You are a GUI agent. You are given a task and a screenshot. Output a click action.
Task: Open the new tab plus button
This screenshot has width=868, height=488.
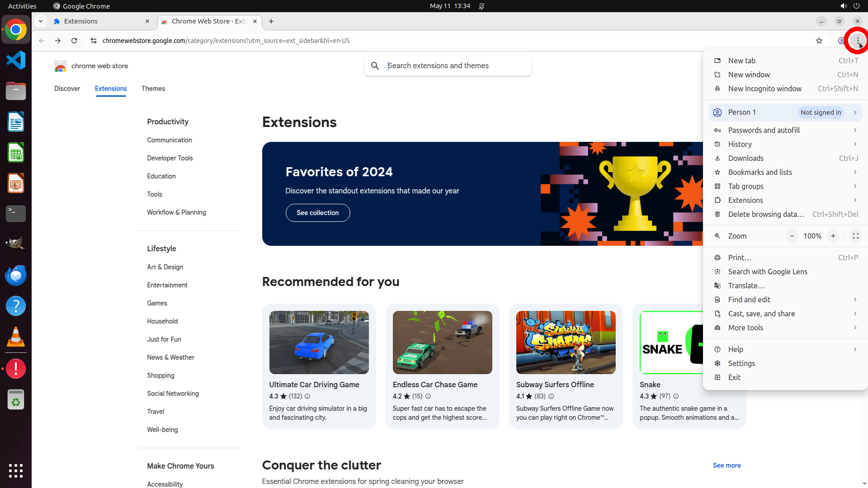point(271,21)
